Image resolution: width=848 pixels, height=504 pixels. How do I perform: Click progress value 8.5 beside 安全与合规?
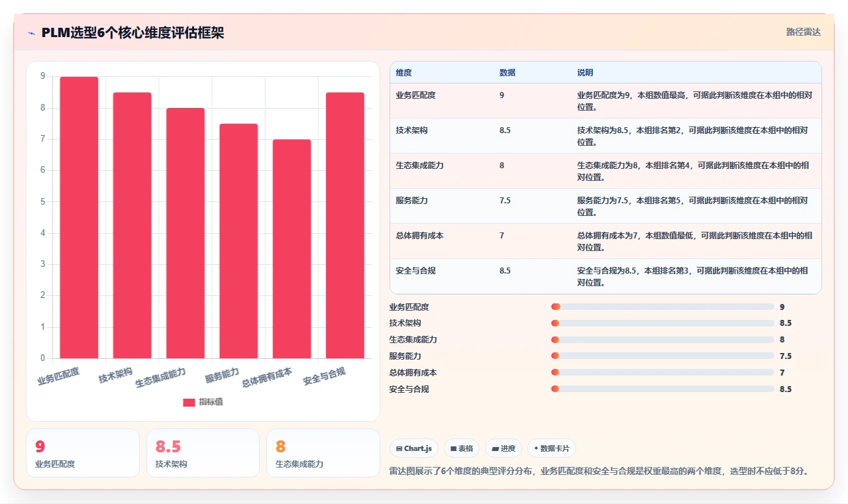tap(786, 389)
